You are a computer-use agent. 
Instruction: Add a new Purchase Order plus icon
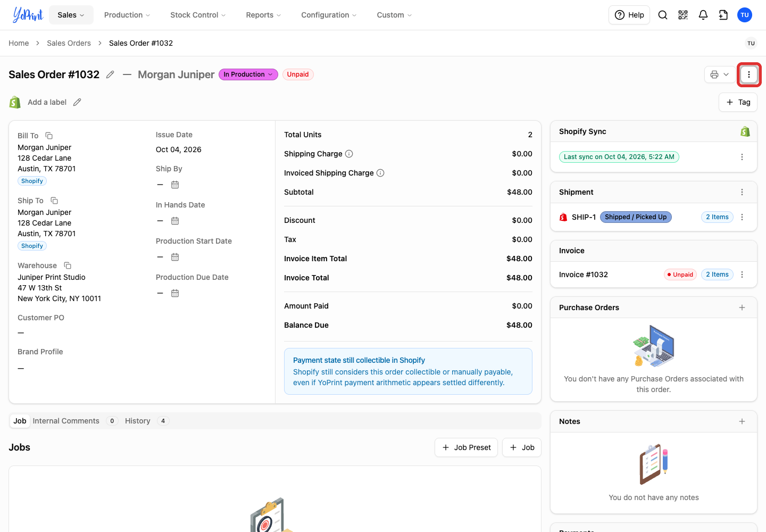pyautogui.click(x=742, y=307)
